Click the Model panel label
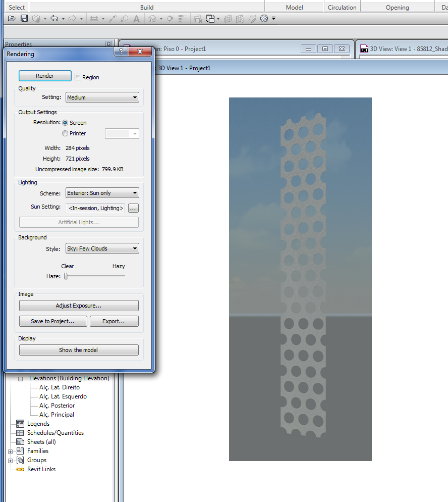The image size is (448, 502). point(294,8)
